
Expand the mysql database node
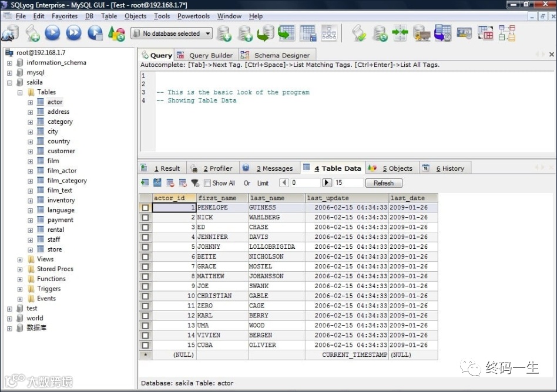click(9, 73)
